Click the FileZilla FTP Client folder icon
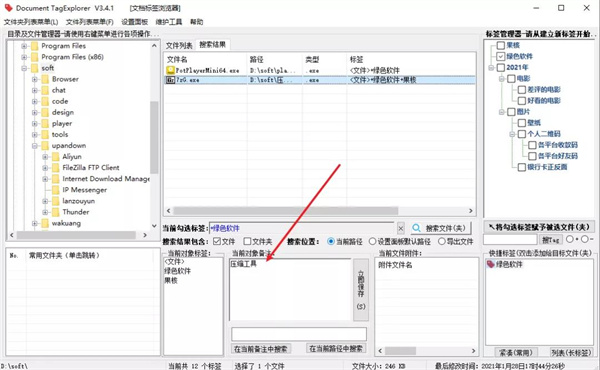This screenshot has height=370, width=600. (56, 168)
